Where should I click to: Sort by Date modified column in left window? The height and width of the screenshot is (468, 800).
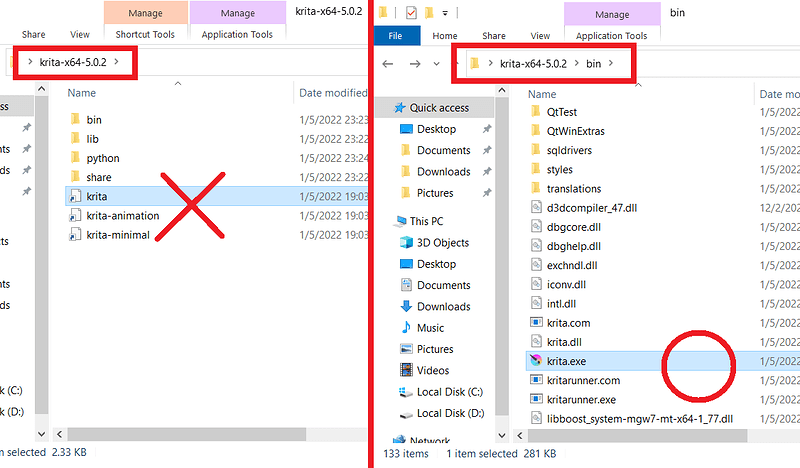tap(333, 93)
